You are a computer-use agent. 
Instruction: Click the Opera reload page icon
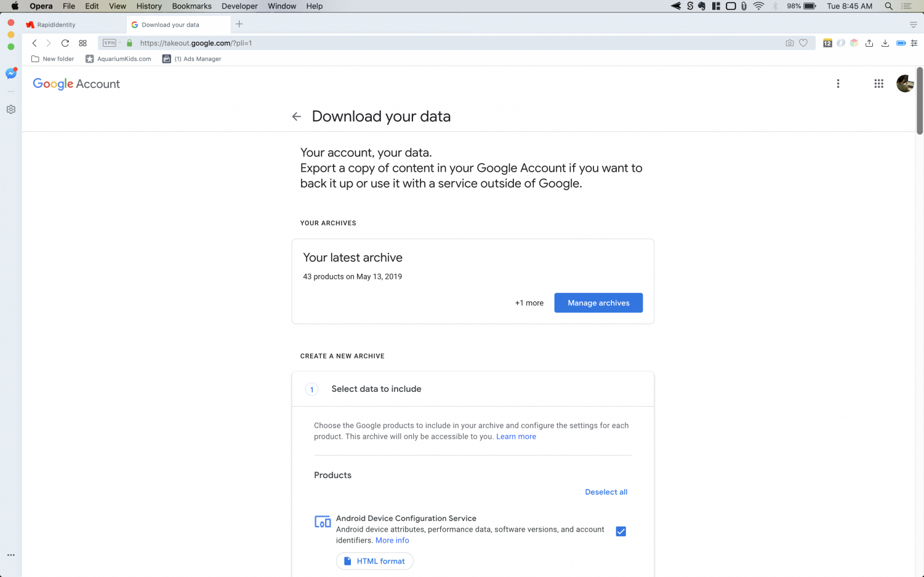click(65, 43)
